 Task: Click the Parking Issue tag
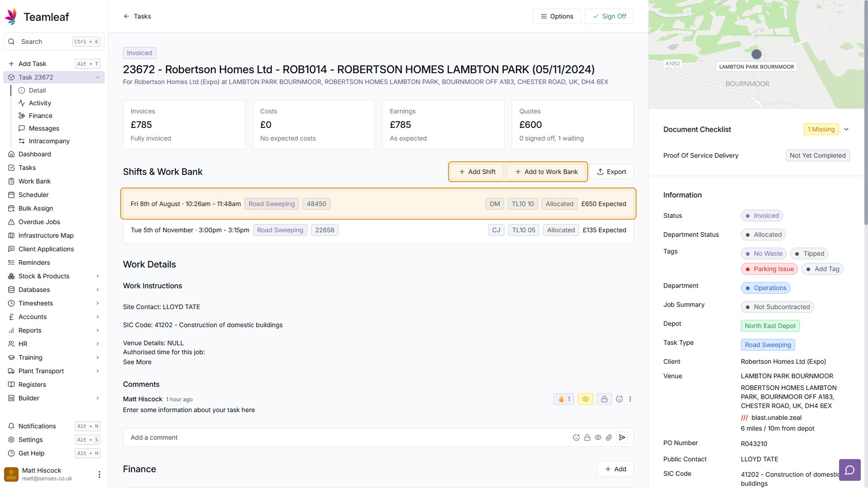[x=769, y=269]
